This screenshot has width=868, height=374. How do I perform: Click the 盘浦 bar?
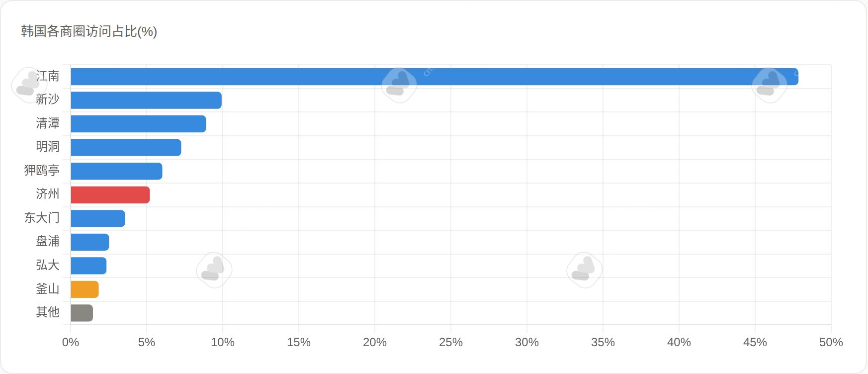[90, 242]
